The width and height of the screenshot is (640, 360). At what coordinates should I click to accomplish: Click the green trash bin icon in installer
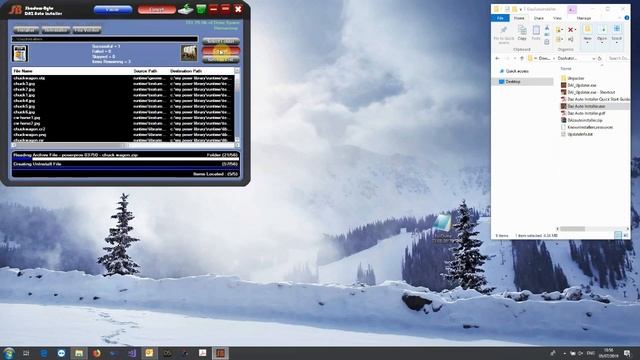pyautogui.click(x=201, y=9)
